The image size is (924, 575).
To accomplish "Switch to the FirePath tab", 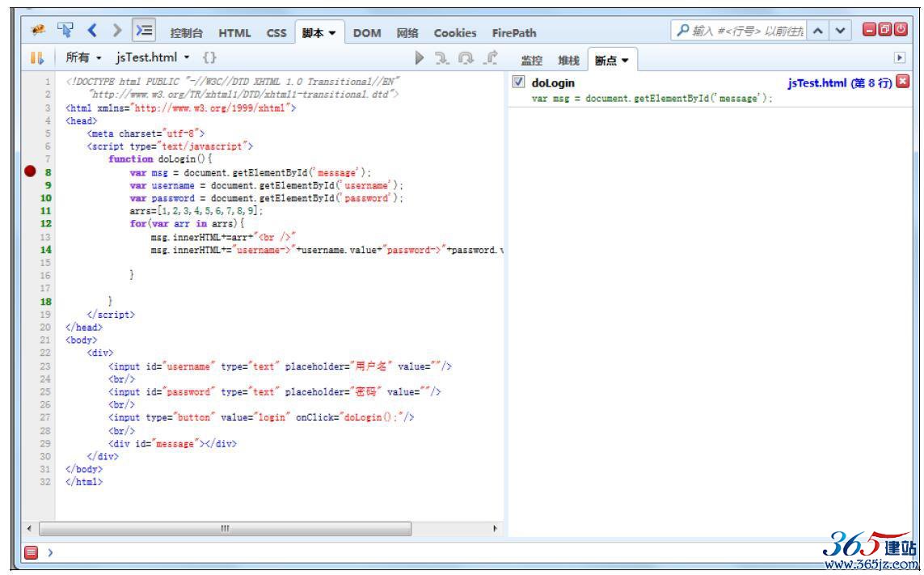I will [x=514, y=33].
